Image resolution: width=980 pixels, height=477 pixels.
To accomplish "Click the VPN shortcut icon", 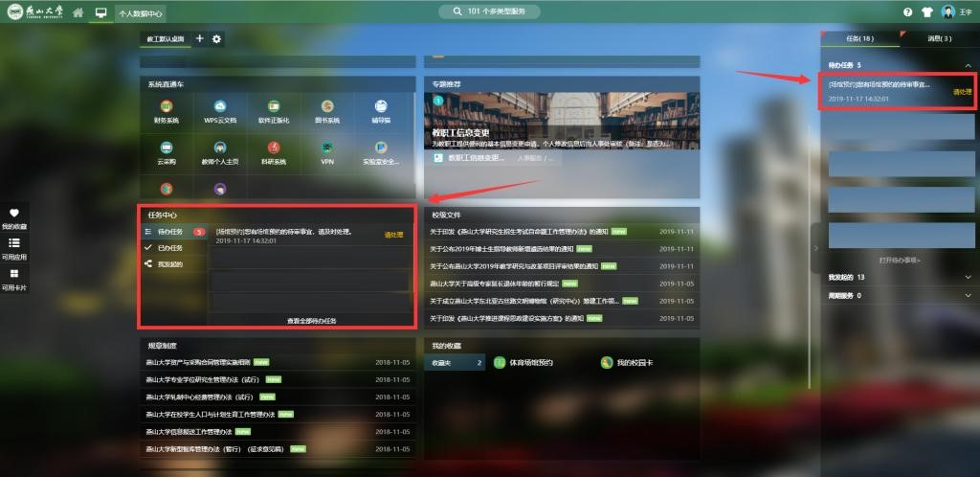I will [327, 148].
